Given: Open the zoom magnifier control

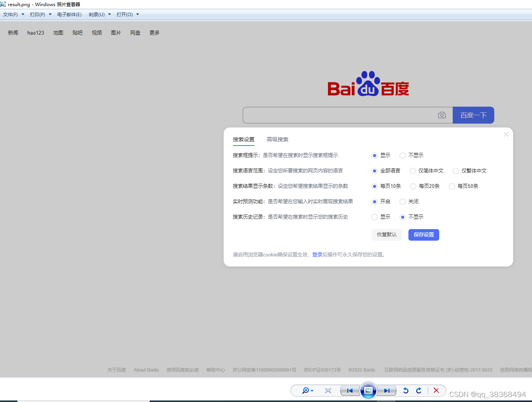Looking at the screenshot, I should click(305, 390).
